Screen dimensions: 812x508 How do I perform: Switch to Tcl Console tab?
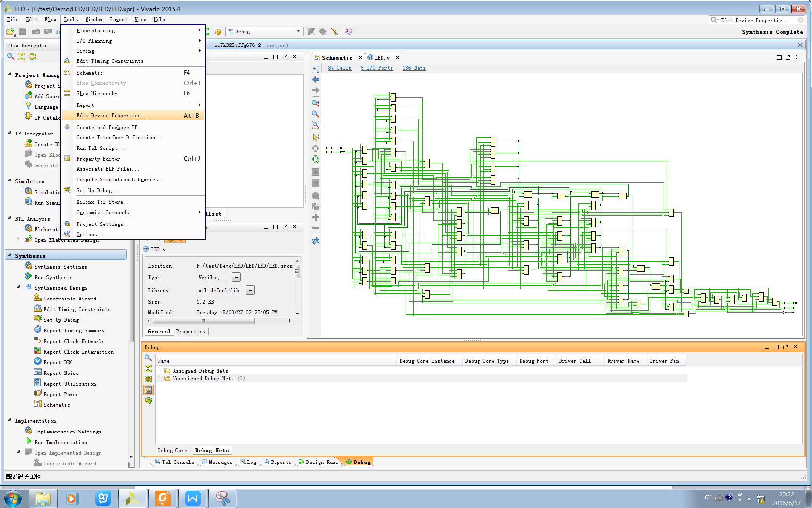coord(174,462)
